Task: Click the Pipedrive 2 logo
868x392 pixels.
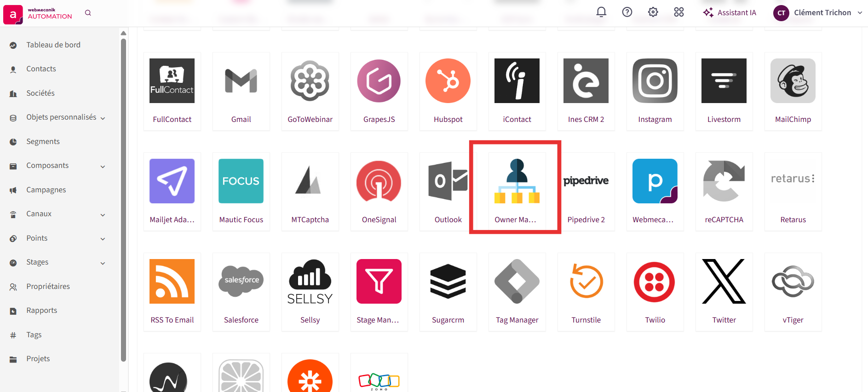Action: [586, 181]
